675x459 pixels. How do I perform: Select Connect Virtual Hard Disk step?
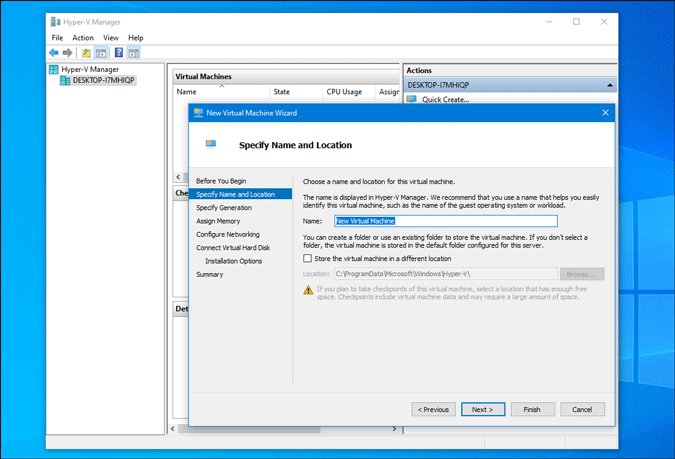tap(233, 248)
